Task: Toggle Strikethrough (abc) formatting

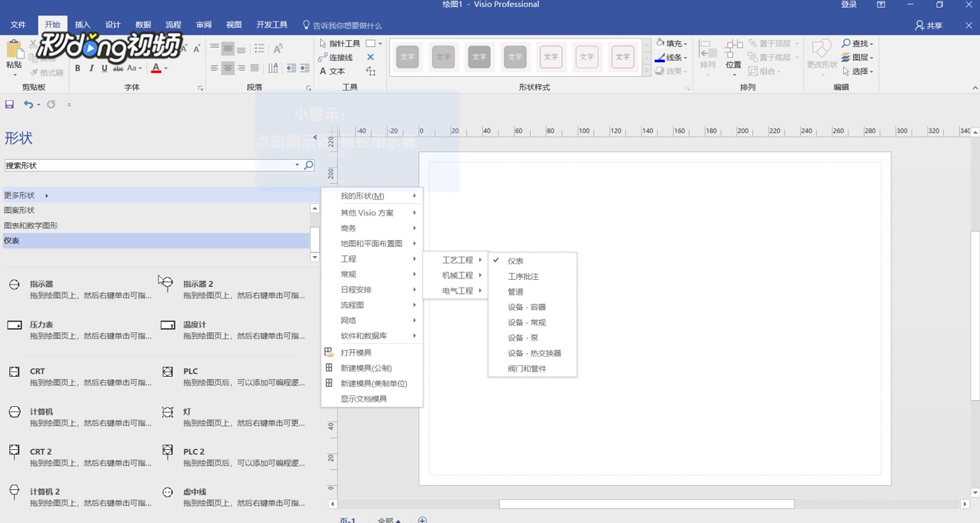Action: pyautogui.click(x=118, y=68)
